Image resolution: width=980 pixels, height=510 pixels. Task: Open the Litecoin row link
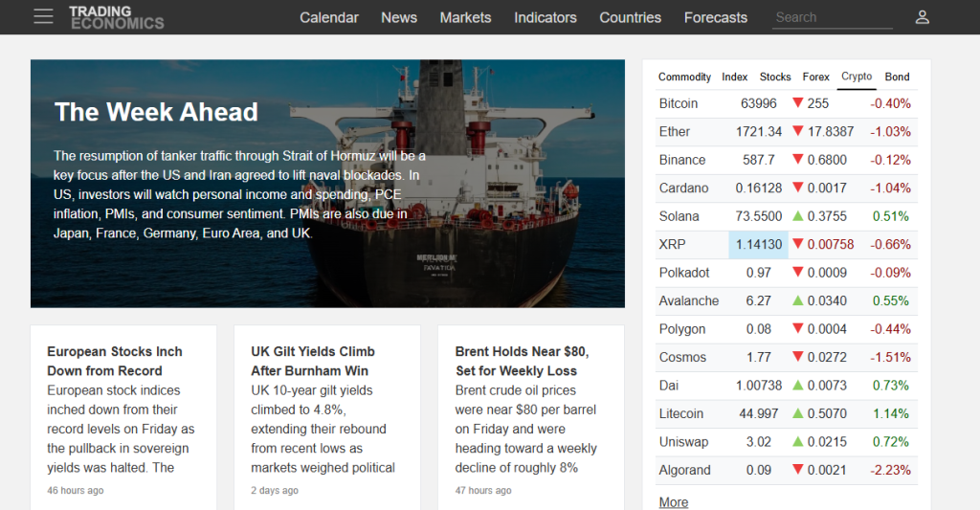pos(680,413)
